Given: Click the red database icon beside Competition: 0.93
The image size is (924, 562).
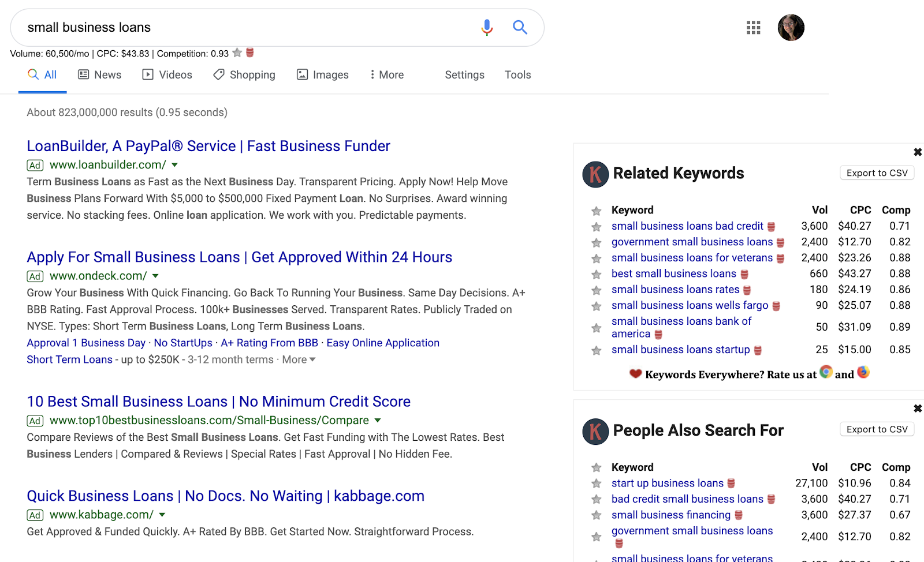Looking at the screenshot, I should (250, 53).
